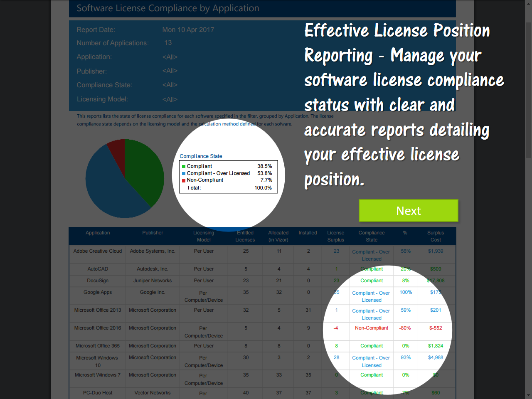
Task: Click the $1,824 surplus cost for Office 365
Action: point(436,346)
